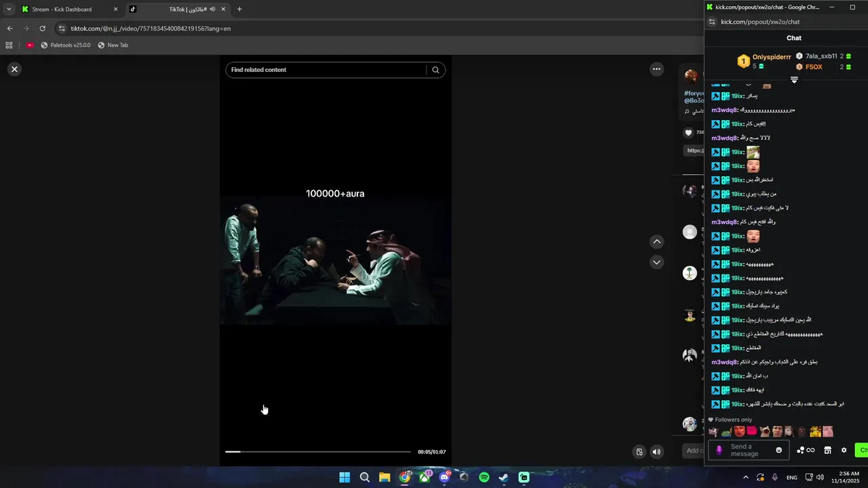Open the channel points infinity icon

[x=806, y=450]
